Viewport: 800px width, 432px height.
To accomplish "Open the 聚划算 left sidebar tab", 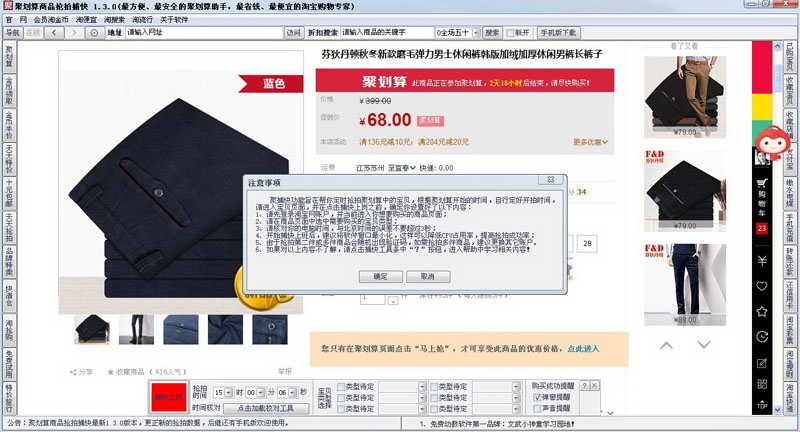I will click(9, 57).
